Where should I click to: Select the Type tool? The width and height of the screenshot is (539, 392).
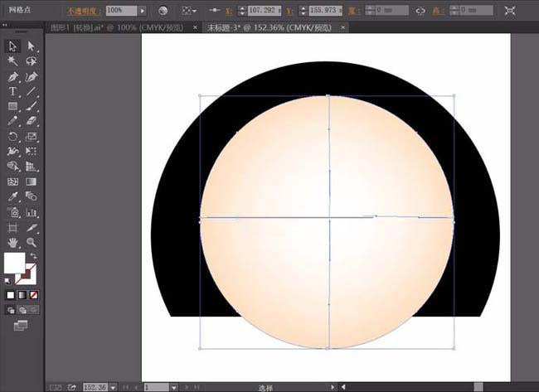12,91
